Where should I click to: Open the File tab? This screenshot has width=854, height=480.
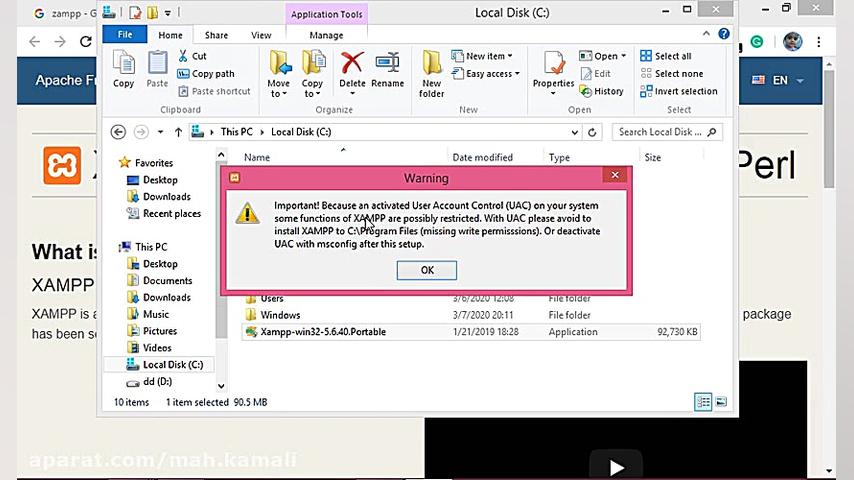pos(125,34)
